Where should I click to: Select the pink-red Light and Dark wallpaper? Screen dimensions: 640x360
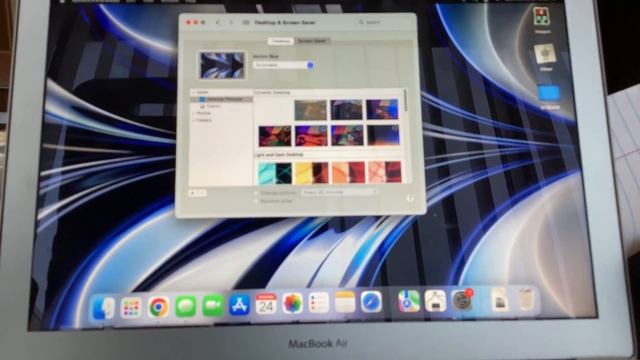[x=384, y=171]
